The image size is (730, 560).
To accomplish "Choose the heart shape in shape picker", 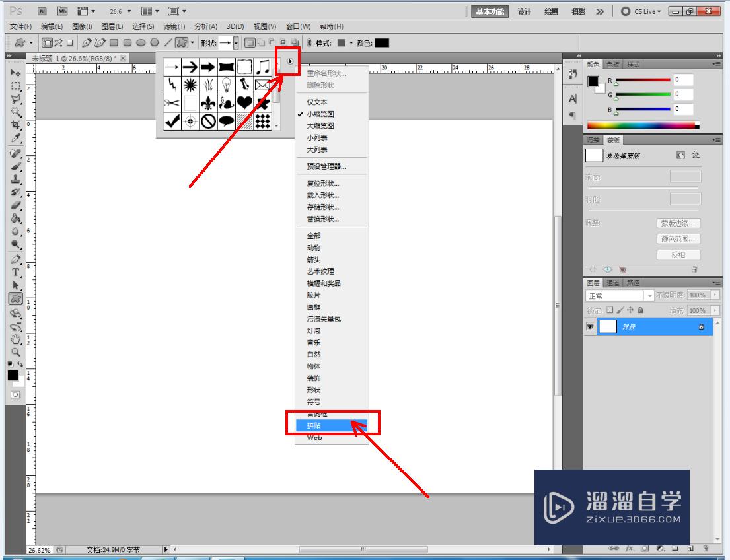I will (244, 102).
